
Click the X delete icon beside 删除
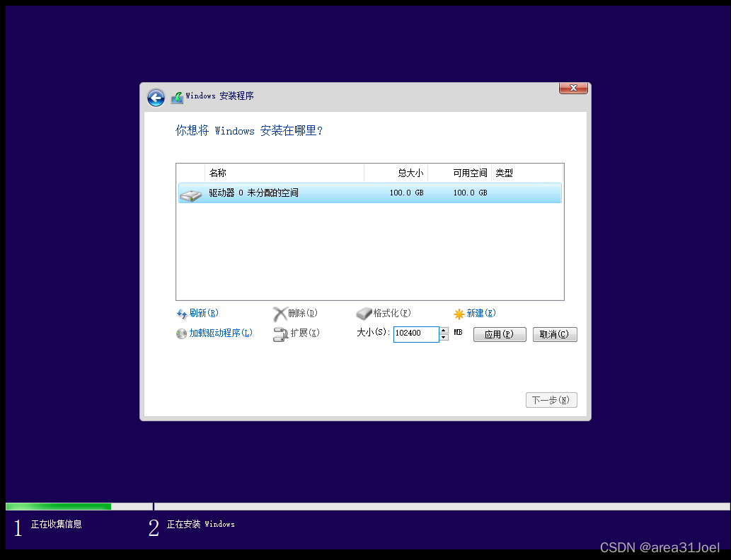click(280, 314)
